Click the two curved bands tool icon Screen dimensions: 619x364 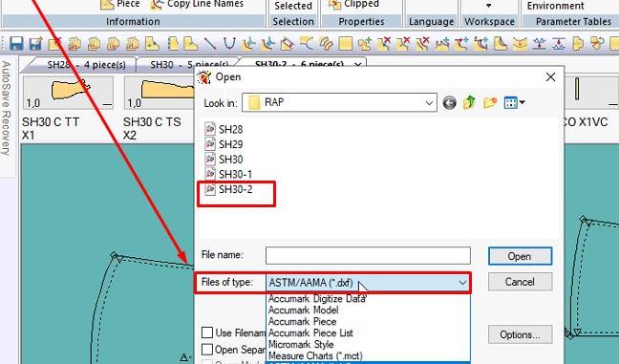pyautogui.click(x=326, y=43)
